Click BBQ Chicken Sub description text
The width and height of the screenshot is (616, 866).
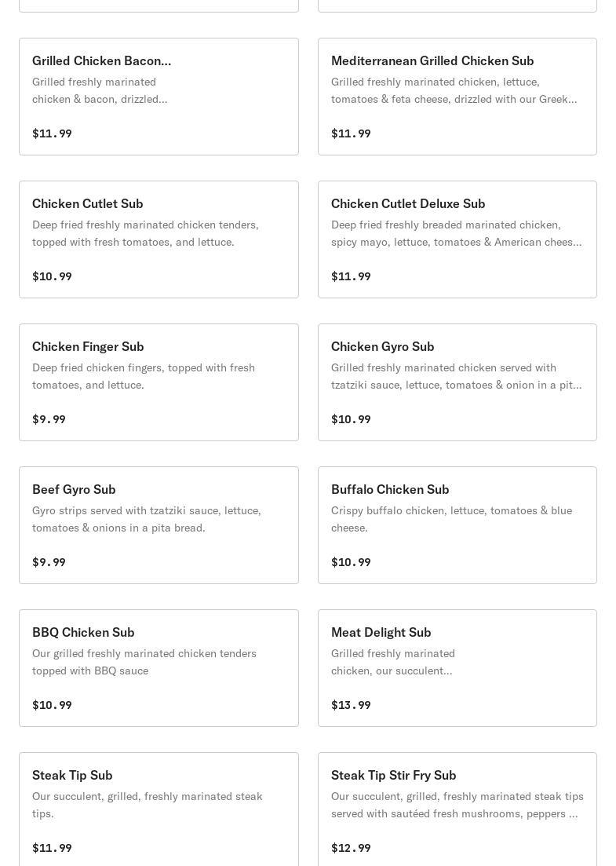(x=144, y=662)
